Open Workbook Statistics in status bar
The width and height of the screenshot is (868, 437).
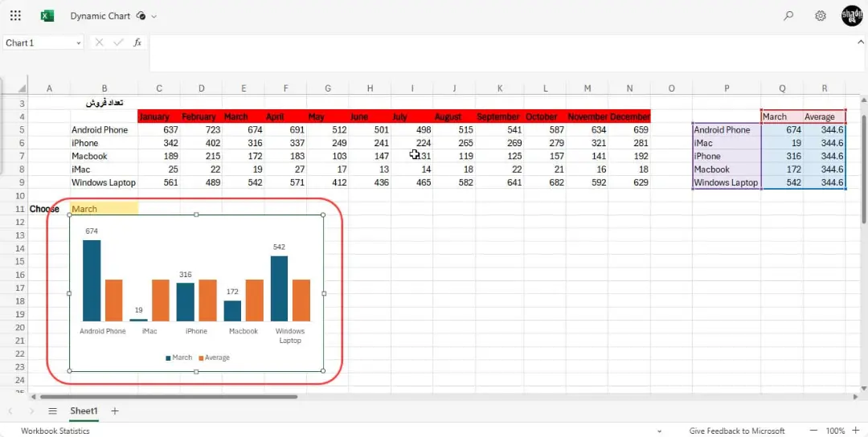55,431
